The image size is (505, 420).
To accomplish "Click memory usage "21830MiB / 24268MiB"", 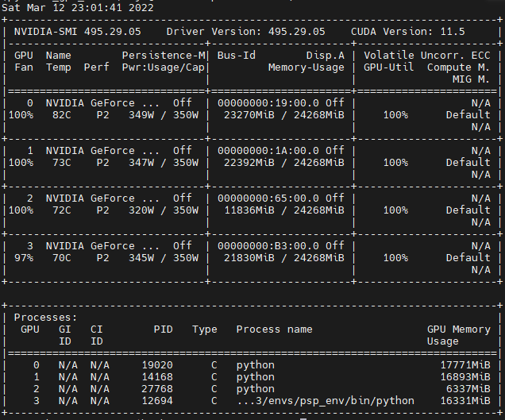I will pos(284,258).
